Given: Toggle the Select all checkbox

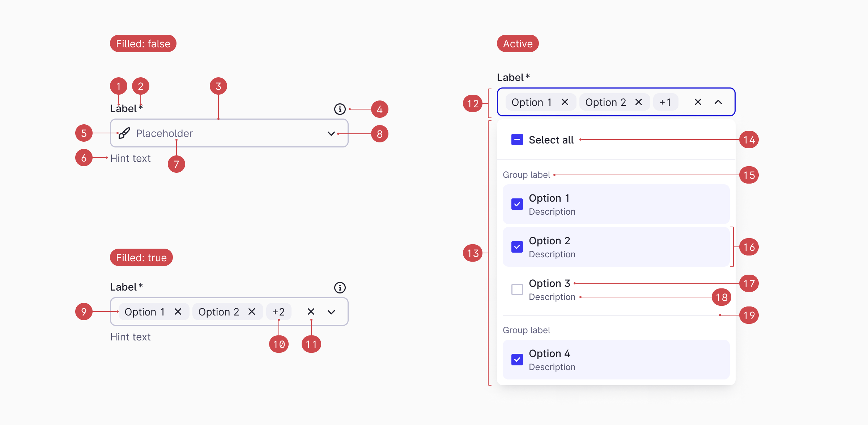Looking at the screenshot, I should (517, 139).
